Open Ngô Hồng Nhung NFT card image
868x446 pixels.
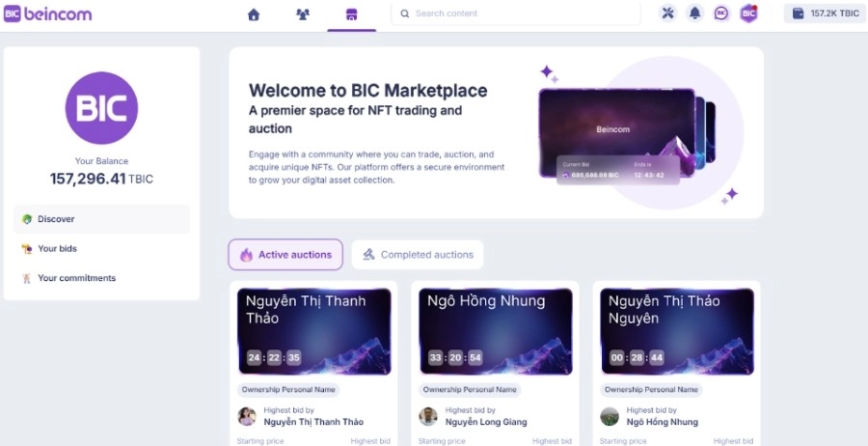(496, 331)
